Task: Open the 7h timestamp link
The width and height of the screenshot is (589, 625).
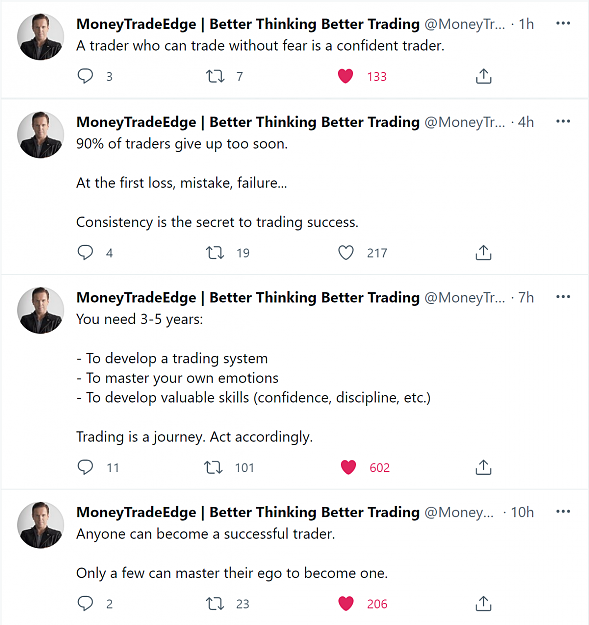Action: click(526, 297)
